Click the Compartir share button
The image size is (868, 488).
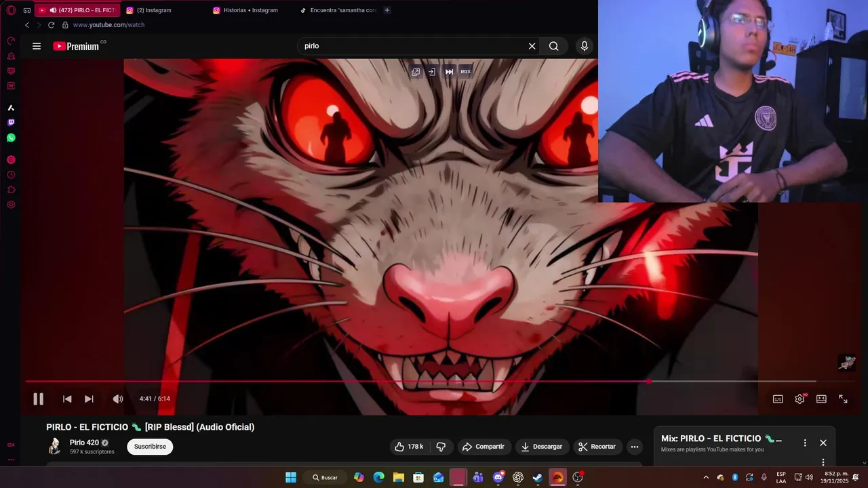click(484, 447)
